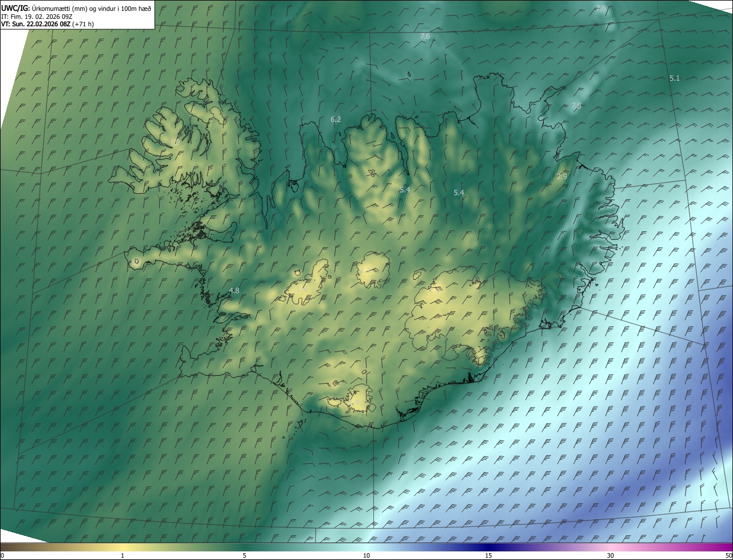The width and height of the screenshot is (733, 560).
Task: Click the 'VT: Sun. 22.02.2026 08Z' valid time
Action: coord(36,24)
